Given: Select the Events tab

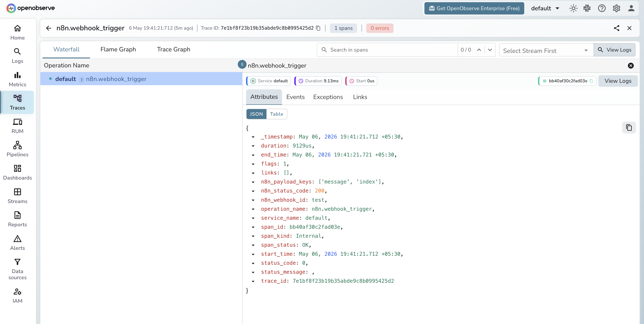Looking at the screenshot, I should 295,97.
